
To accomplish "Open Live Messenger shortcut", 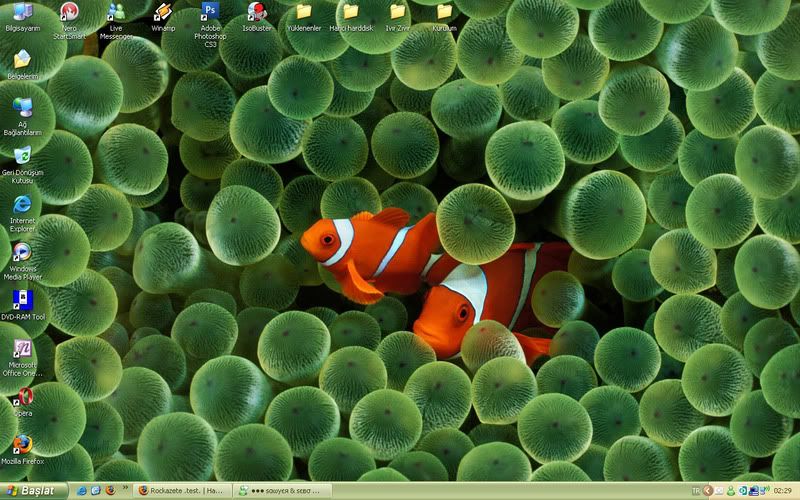I will [116, 13].
